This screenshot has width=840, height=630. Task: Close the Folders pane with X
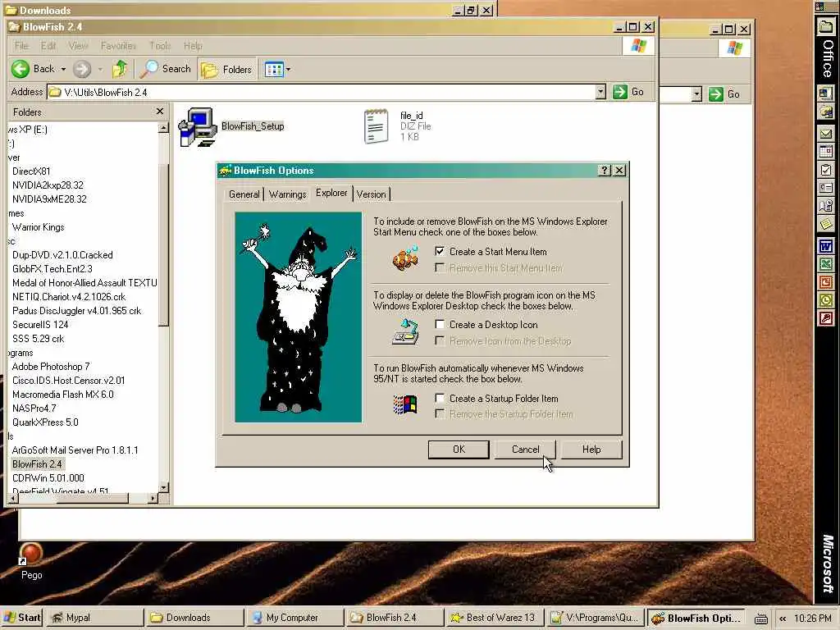[x=160, y=112]
